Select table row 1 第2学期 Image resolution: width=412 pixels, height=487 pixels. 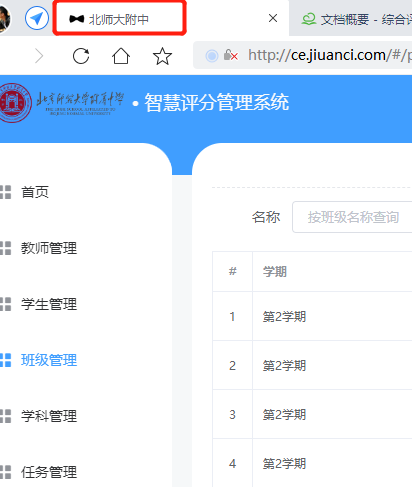coord(312,316)
